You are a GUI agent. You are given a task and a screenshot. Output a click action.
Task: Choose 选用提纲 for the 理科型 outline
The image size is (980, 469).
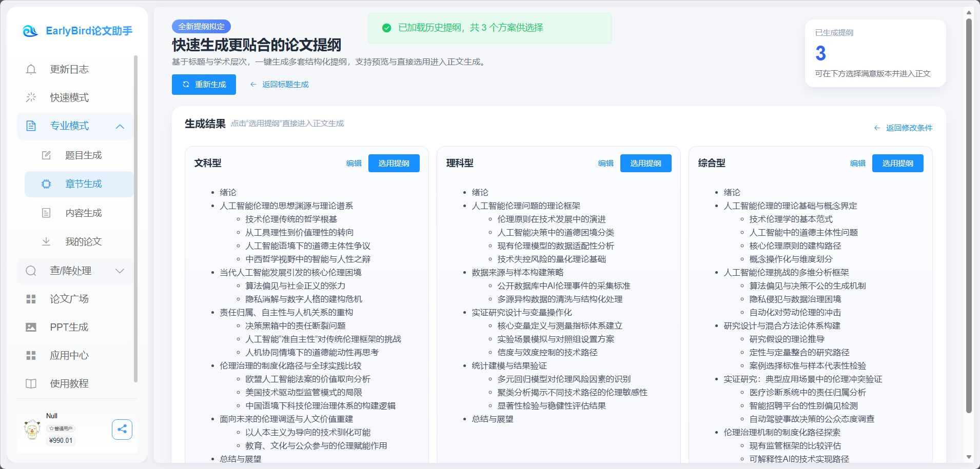click(x=645, y=163)
